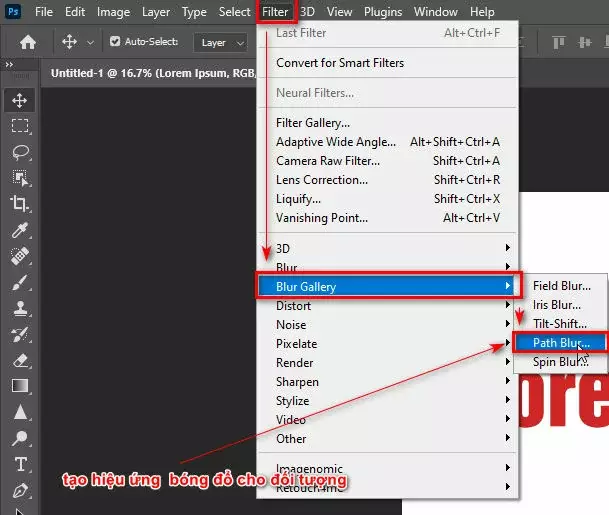Select the Dodge tool

[x=19, y=438]
